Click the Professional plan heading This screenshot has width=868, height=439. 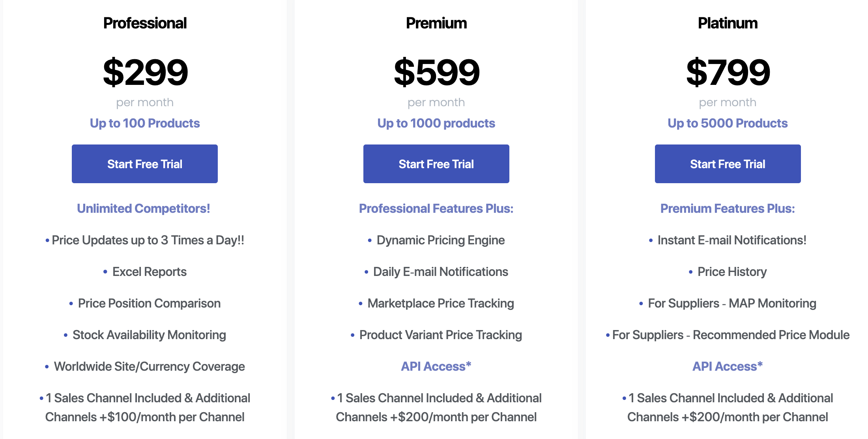145,23
